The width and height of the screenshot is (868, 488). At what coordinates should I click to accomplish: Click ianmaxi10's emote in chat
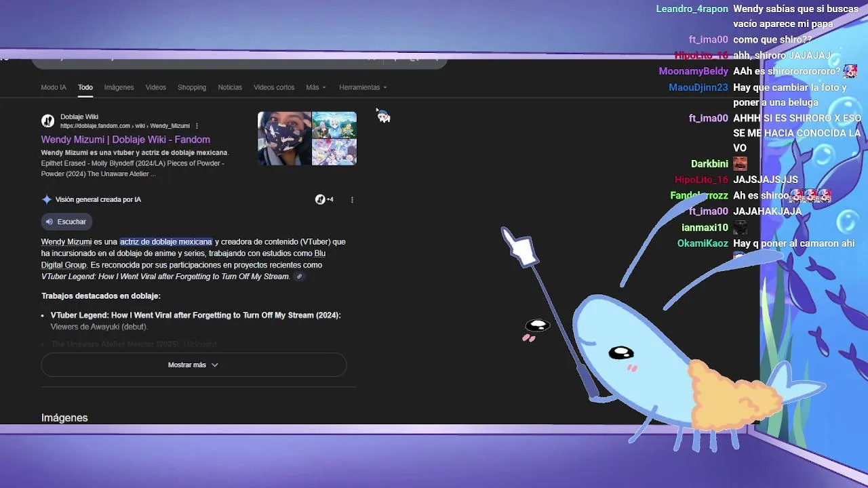point(740,228)
